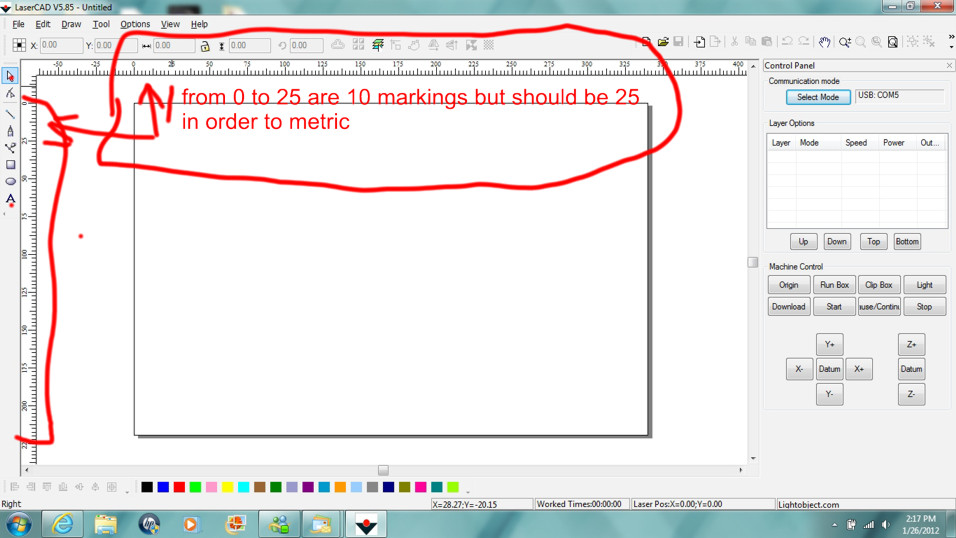Click the X position input field
The image size is (956, 538).
(61, 45)
